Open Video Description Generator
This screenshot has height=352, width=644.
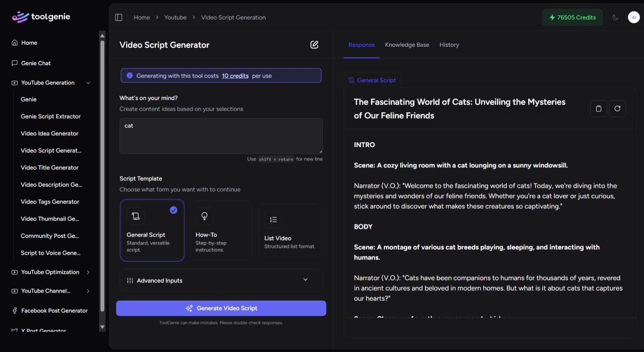tap(51, 185)
